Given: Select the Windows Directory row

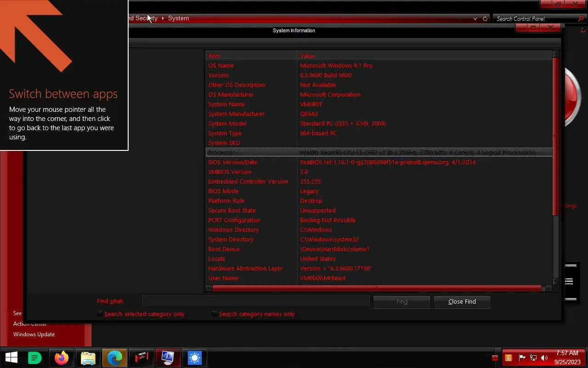Looking at the screenshot, I should [x=379, y=230].
